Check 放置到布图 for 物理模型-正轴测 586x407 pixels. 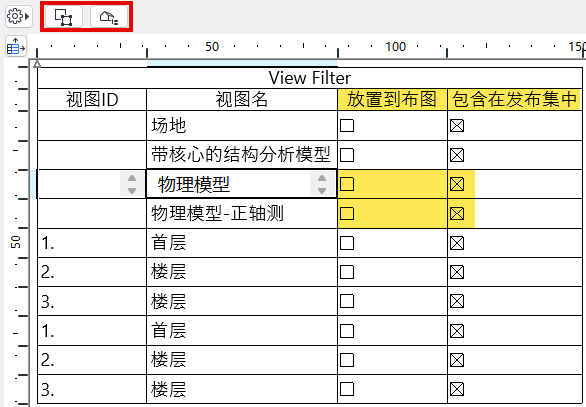(347, 214)
